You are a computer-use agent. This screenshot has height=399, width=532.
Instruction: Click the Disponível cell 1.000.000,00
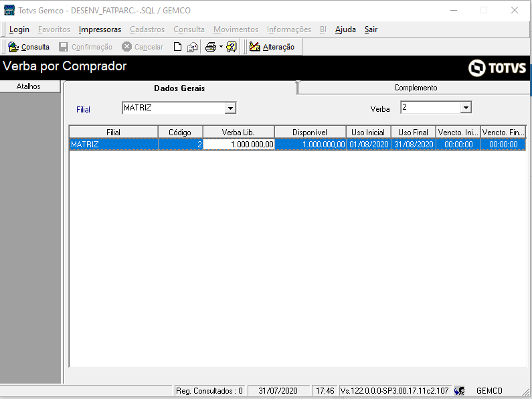click(310, 144)
